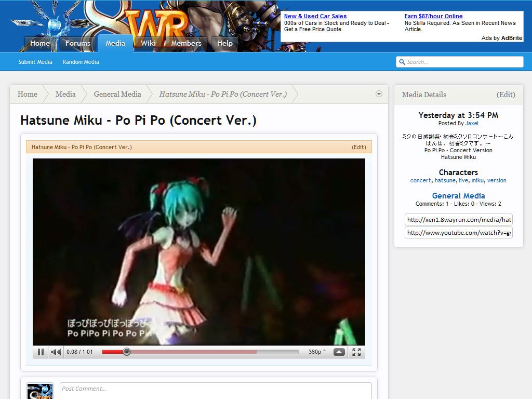Click the Po Pi Po - Concert Version description
The image size is (532, 399).
pyautogui.click(x=458, y=150)
